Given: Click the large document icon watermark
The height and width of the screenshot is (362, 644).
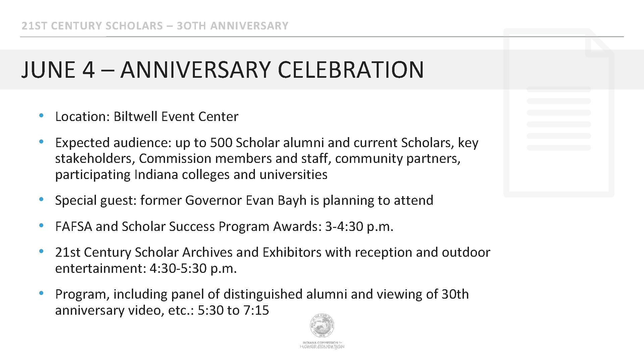Looking at the screenshot, I should click(559, 113).
